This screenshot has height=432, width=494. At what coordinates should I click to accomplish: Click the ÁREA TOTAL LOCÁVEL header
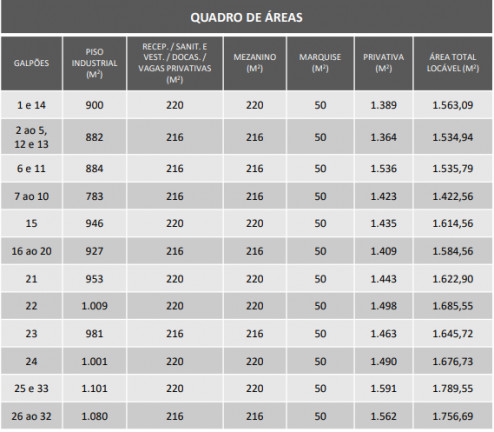[x=453, y=63]
